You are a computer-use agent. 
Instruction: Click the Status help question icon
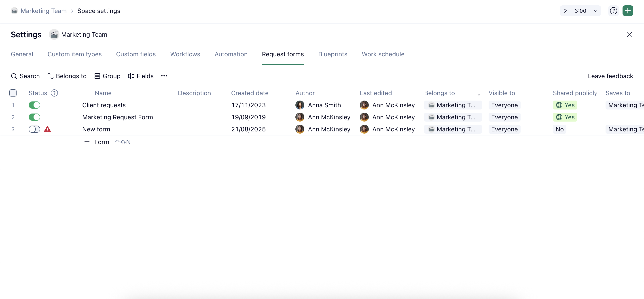click(x=54, y=93)
